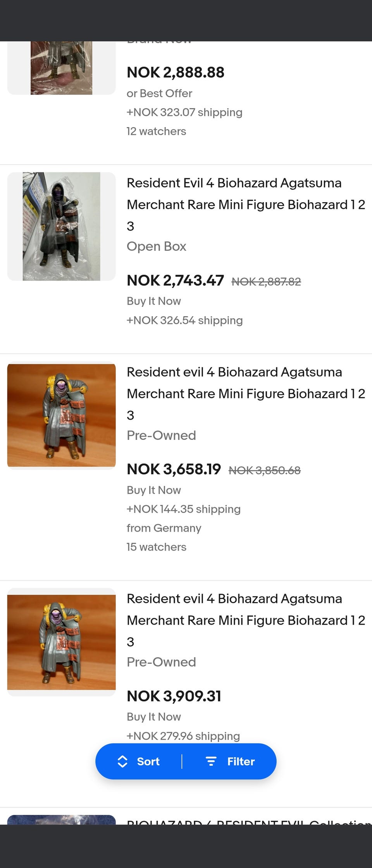372x868 pixels.
Task: Tap the NOK 2,743.47 price
Action: pyautogui.click(x=175, y=280)
